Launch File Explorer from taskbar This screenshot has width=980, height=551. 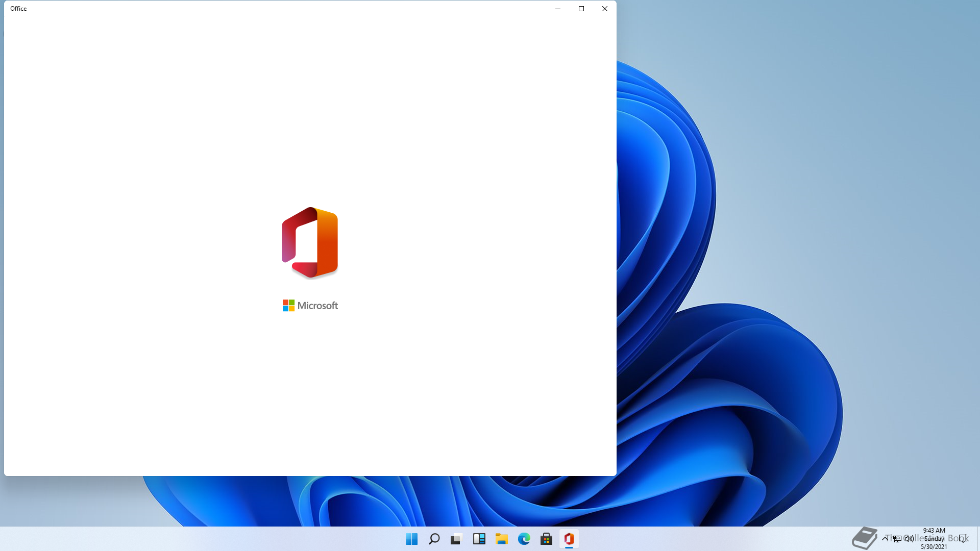501,539
